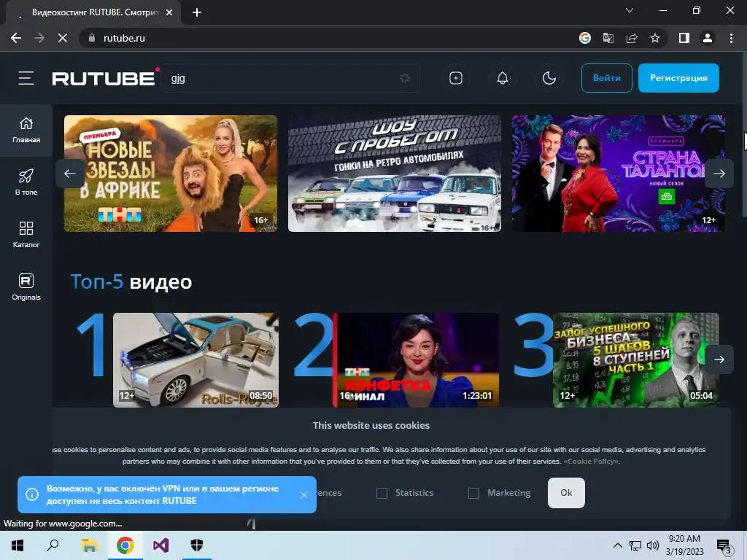747x560 pixels.
Task: Open the Chrome profile icon
Action: 708,38
